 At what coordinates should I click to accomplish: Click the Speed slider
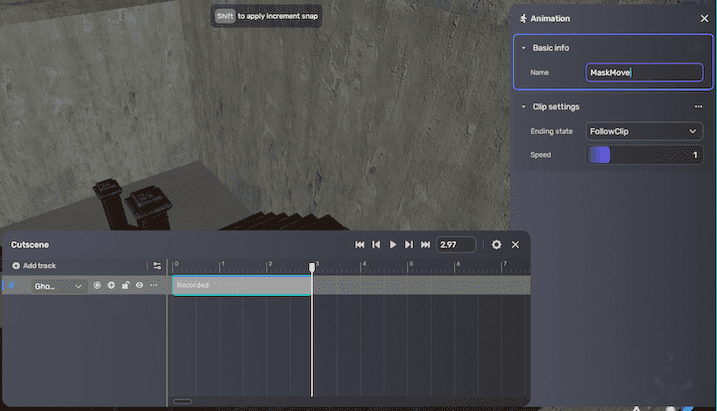pos(644,155)
